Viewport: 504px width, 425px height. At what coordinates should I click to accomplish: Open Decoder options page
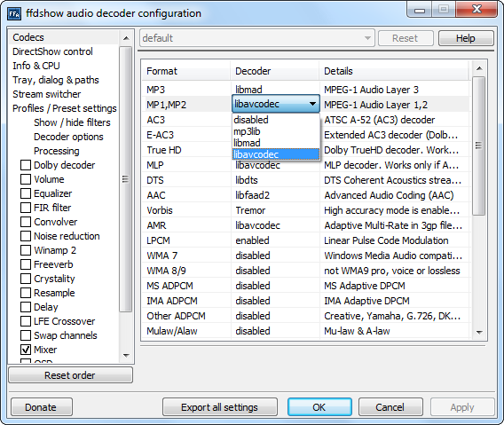point(68,137)
